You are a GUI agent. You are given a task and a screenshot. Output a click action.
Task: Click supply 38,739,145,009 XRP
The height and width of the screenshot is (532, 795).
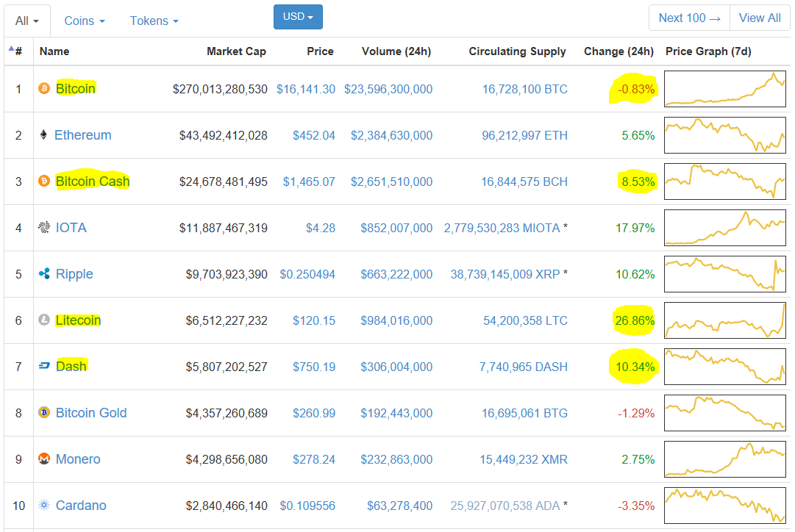pos(505,274)
